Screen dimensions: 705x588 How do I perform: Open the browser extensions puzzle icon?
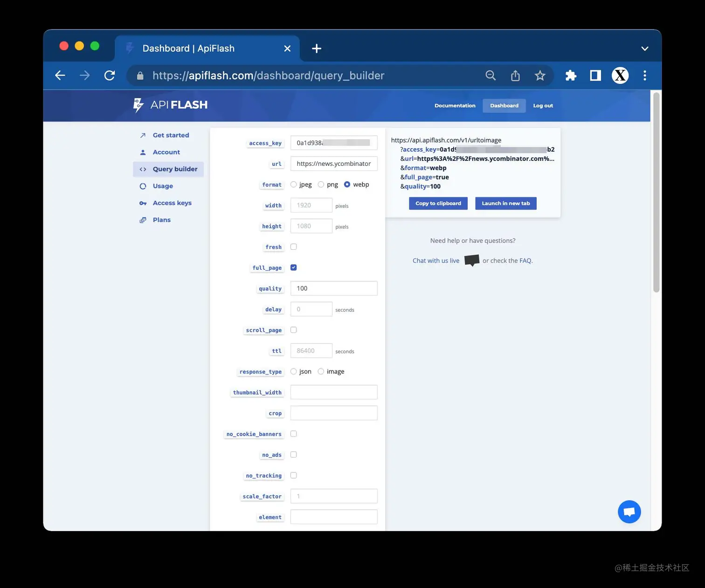pos(570,75)
